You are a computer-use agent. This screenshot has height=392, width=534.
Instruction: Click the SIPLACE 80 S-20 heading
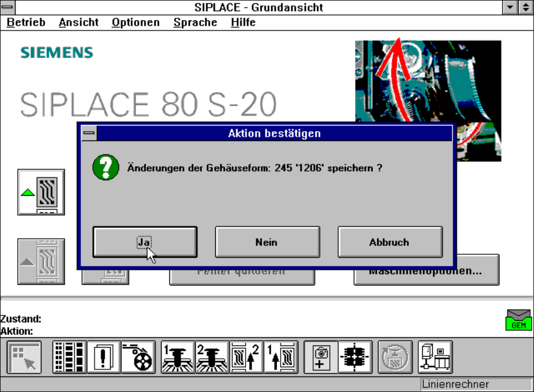tap(148, 104)
